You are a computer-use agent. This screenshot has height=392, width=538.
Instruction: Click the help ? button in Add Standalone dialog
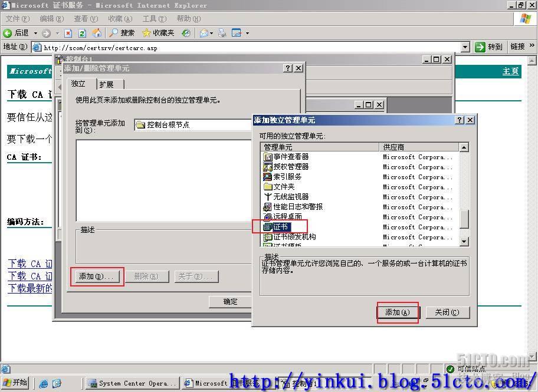tap(460, 120)
